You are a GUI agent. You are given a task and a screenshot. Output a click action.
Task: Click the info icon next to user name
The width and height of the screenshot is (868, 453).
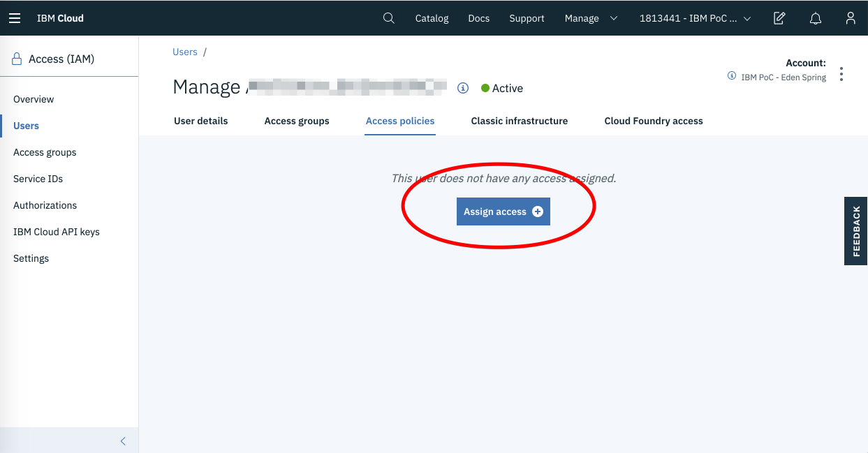click(462, 88)
